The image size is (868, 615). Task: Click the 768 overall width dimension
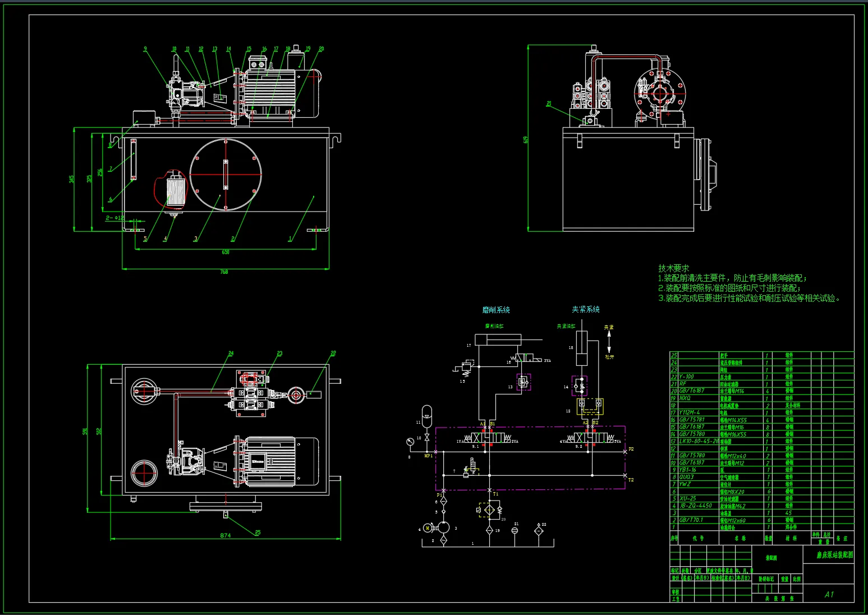click(224, 272)
